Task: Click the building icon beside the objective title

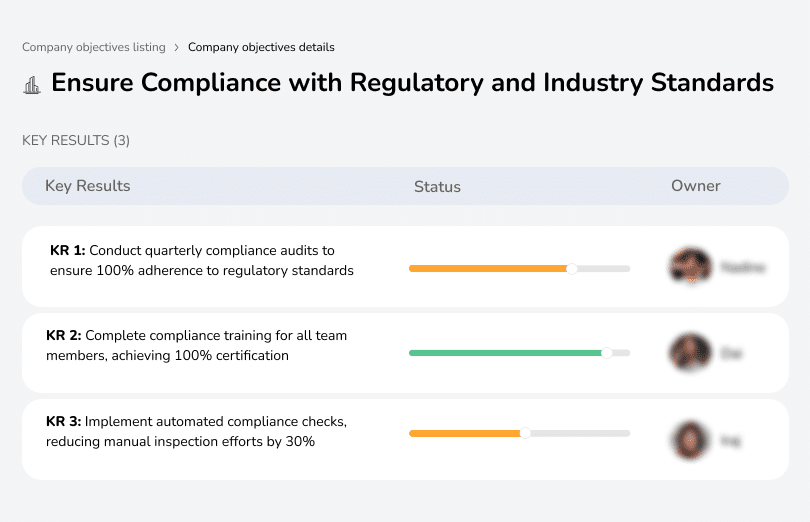Action: click(x=32, y=85)
